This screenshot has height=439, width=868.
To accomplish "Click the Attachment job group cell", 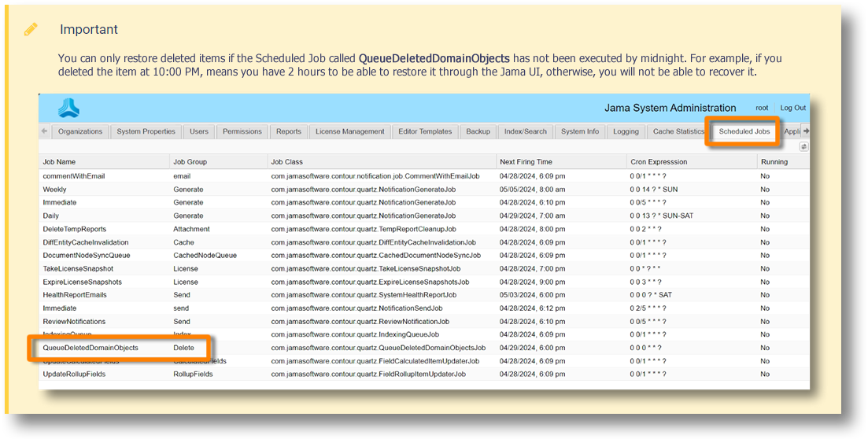I will click(191, 229).
